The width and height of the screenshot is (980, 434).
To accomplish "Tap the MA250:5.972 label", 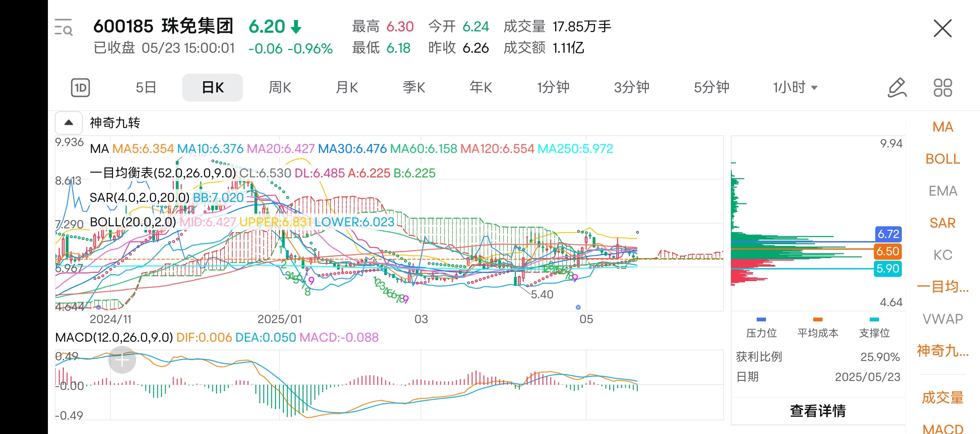I will [x=575, y=148].
